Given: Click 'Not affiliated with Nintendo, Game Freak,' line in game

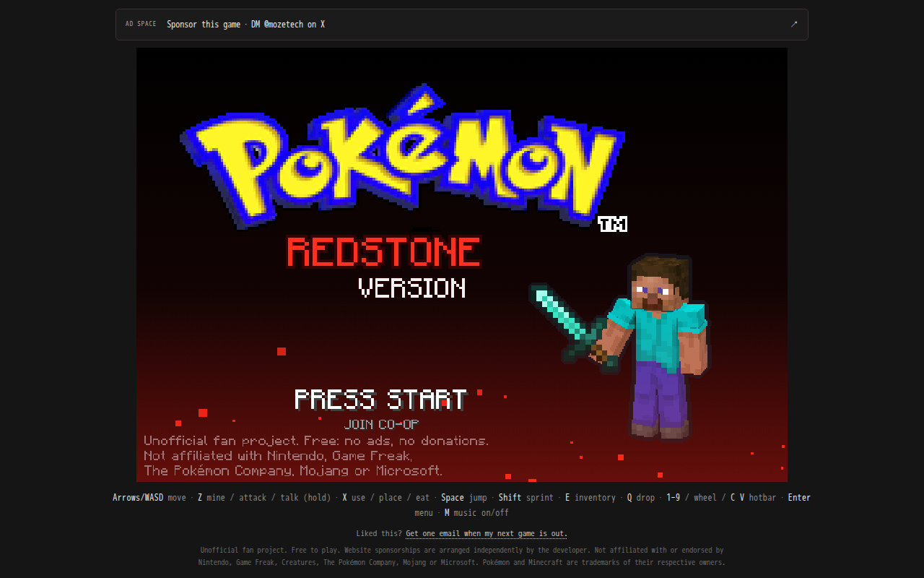Looking at the screenshot, I should 278,456.
